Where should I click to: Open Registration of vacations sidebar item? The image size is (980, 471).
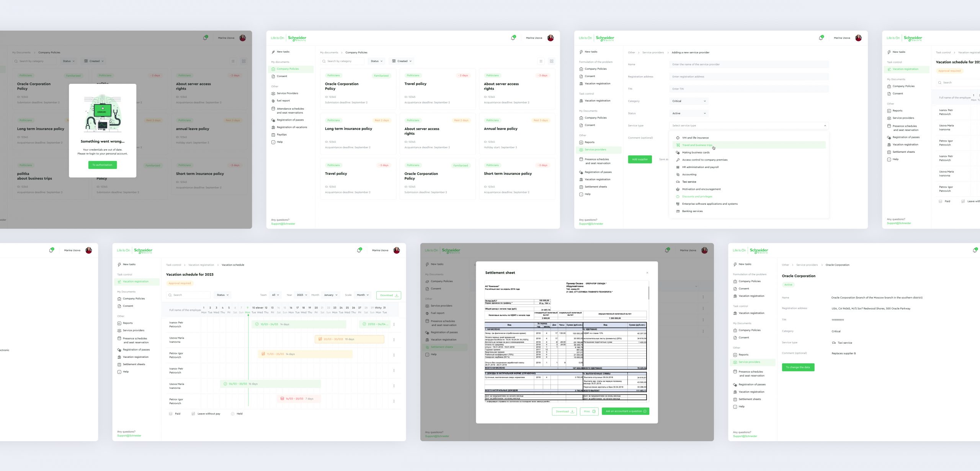pyautogui.click(x=292, y=127)
